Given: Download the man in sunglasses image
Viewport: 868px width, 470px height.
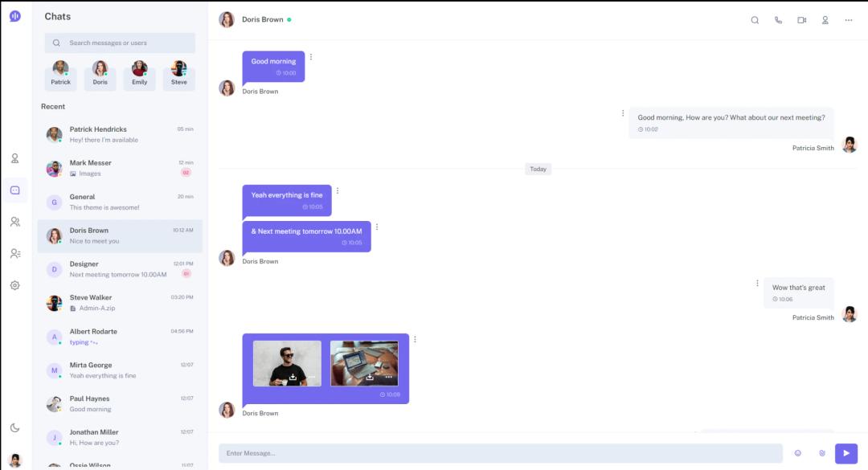Looking at the screenshot, I should 293,377.
